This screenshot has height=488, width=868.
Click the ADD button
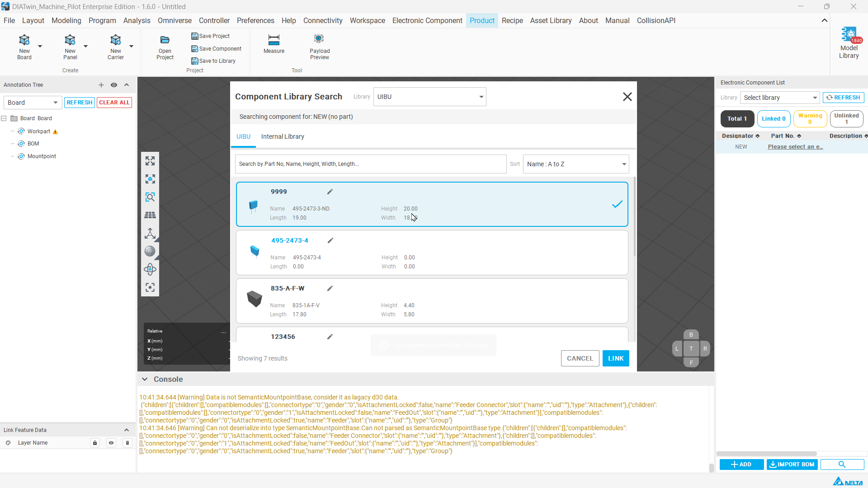pos(741,465)
